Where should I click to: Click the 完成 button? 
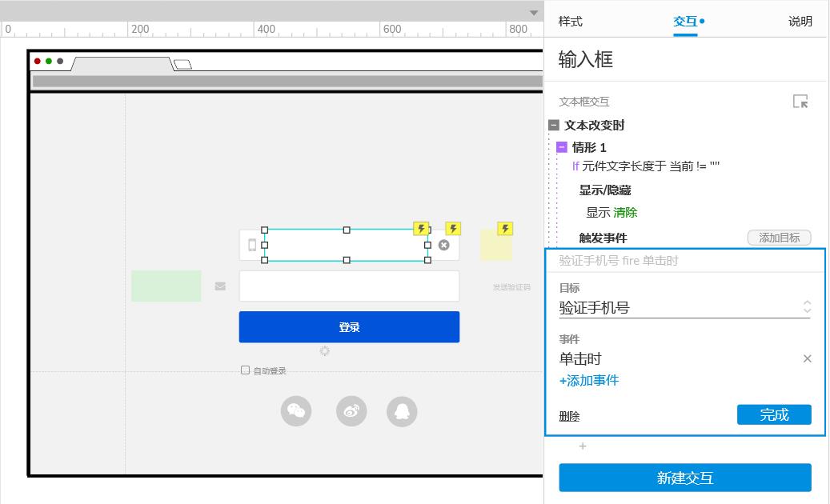774,414
